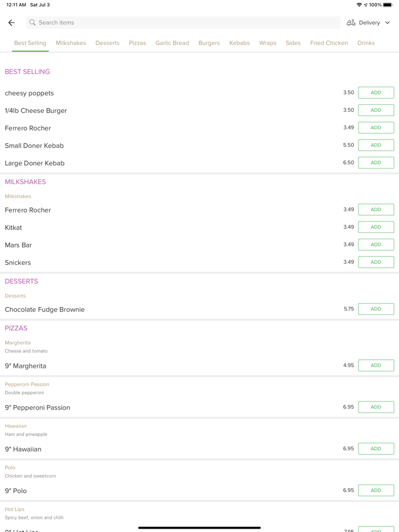Screen dimensions: 399x532
Task: Type in the Search items field
Action: [x=182, y=23]
